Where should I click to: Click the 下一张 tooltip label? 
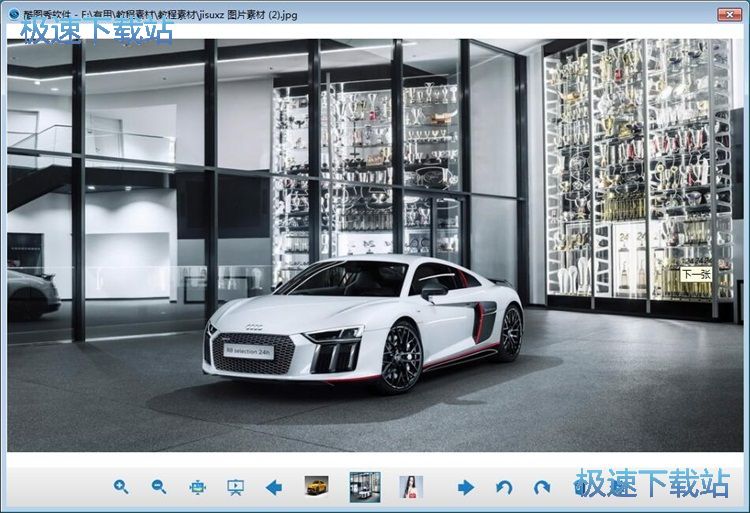point(696,274)
